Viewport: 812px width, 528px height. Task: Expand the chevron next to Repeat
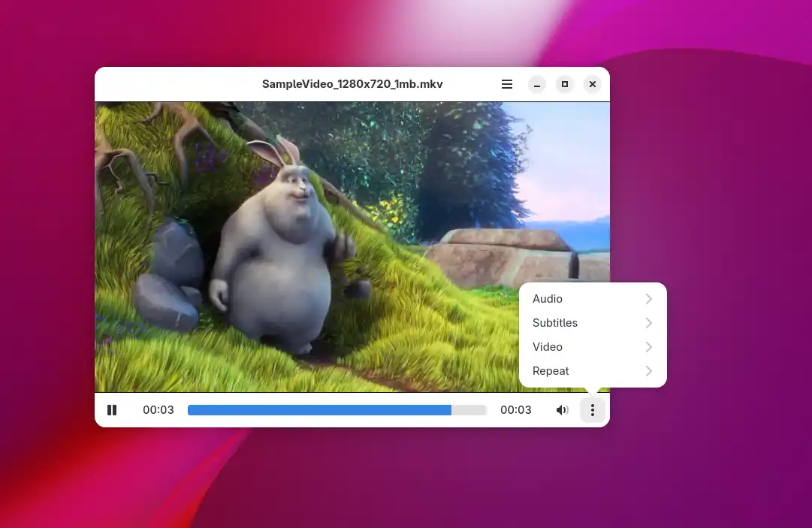(x=649, y=370)
